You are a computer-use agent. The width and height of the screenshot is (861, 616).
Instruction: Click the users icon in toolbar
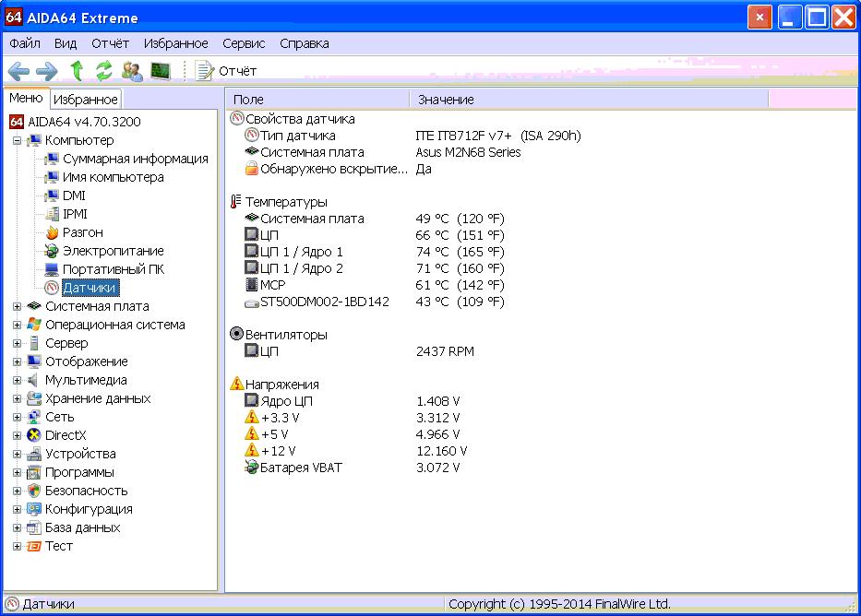point(132,71)
